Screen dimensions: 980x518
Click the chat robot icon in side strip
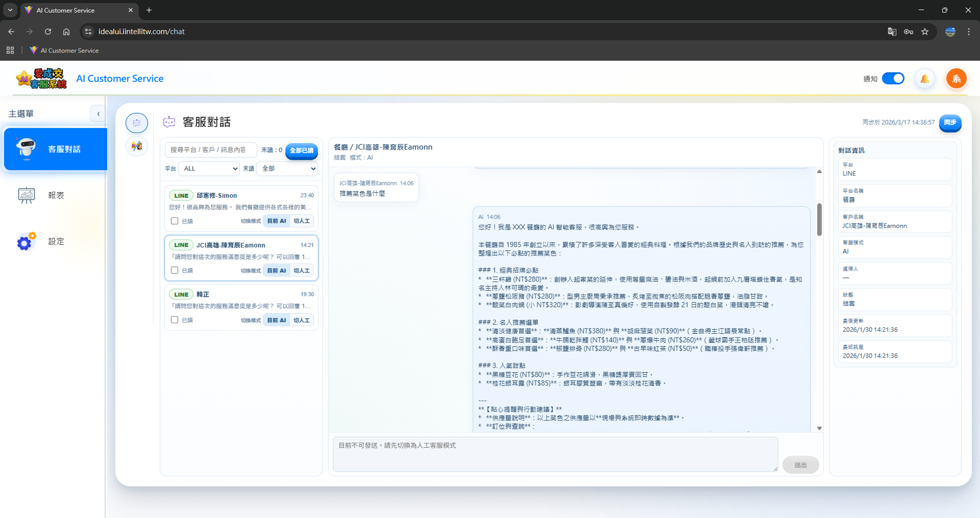point(136,123)
